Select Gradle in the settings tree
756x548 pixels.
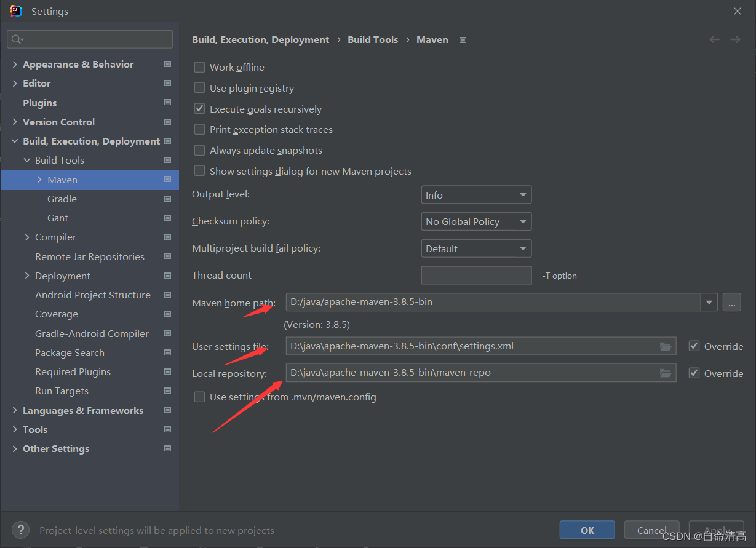click(62, 199)
